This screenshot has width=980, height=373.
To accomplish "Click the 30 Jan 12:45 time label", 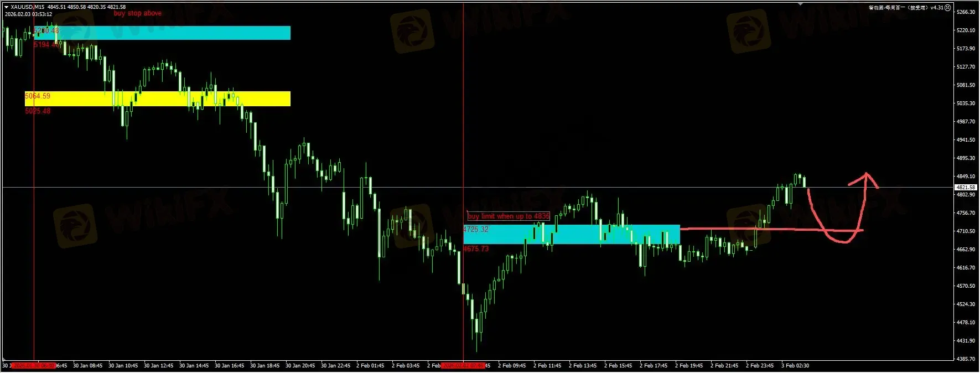I will tap(158, 366).
